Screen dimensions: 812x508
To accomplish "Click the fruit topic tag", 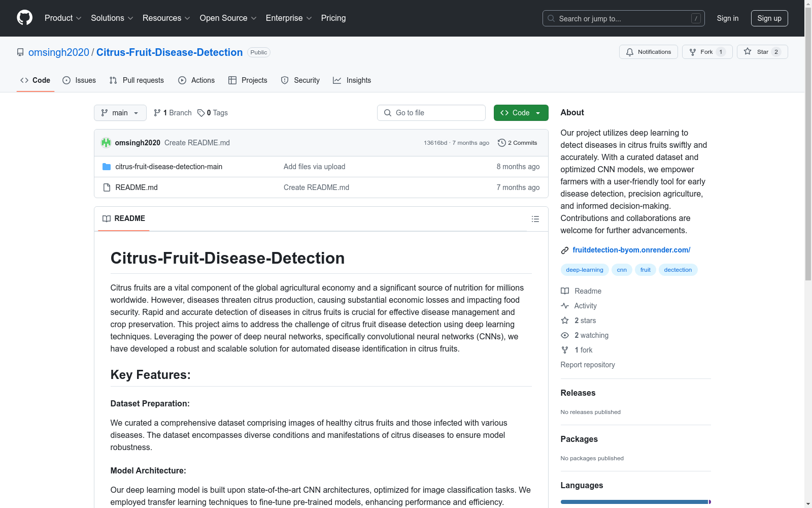I will [x=646, y=270].
